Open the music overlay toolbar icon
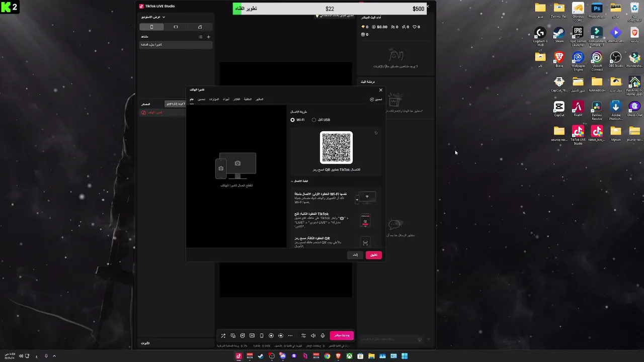This screenshot has height=362, width=644. coord(233,336)
